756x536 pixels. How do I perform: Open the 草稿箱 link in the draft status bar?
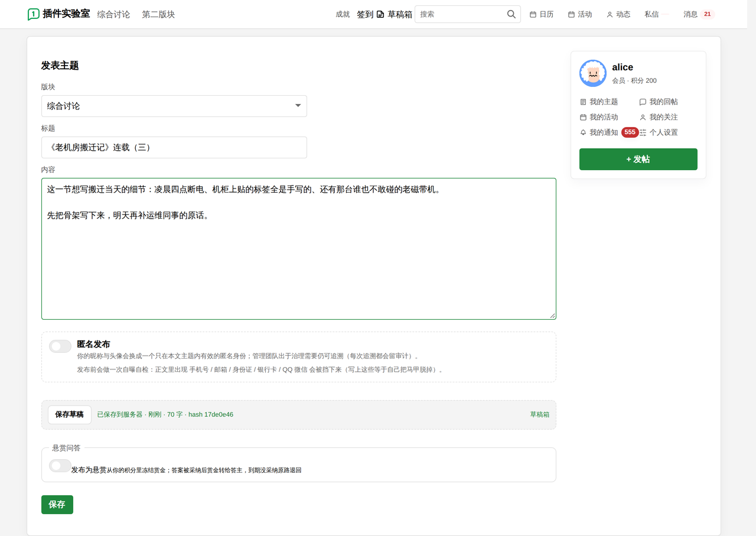pyautogui.click(x=539, y=415)
